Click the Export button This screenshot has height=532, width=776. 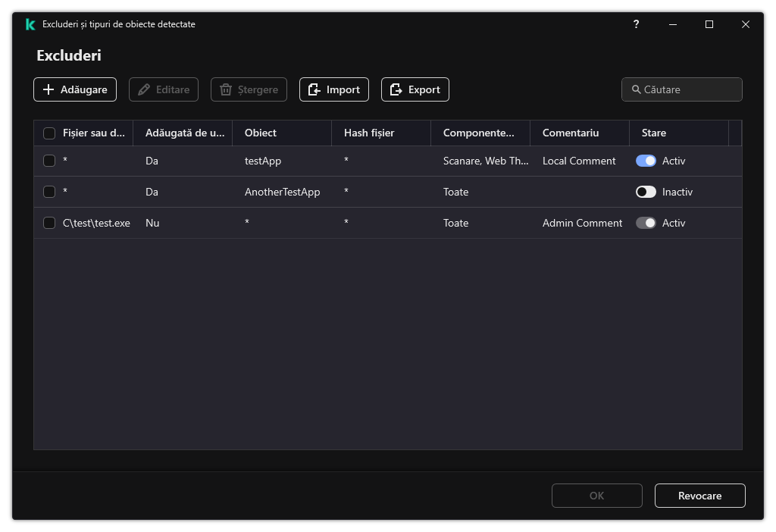[415, 89]
